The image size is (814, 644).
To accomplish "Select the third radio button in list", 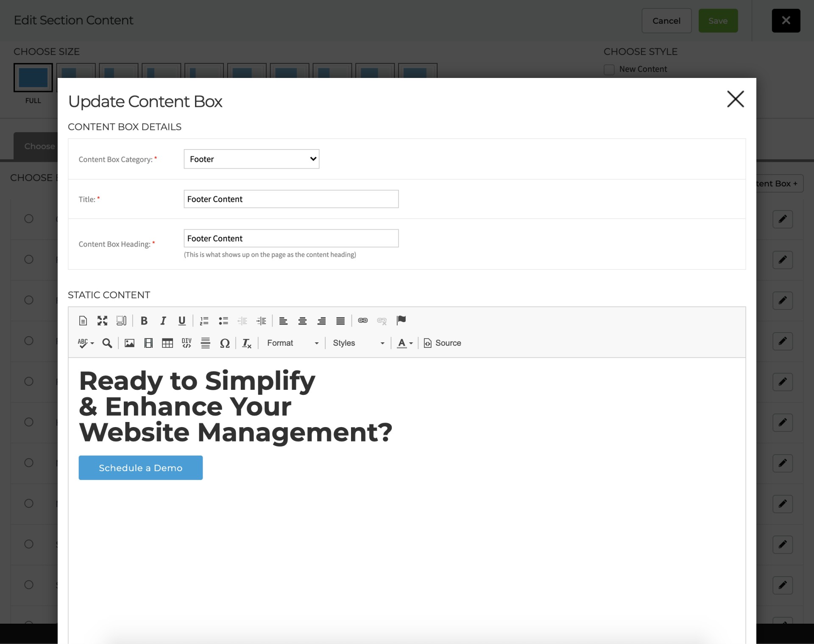I will coord(29,300).
